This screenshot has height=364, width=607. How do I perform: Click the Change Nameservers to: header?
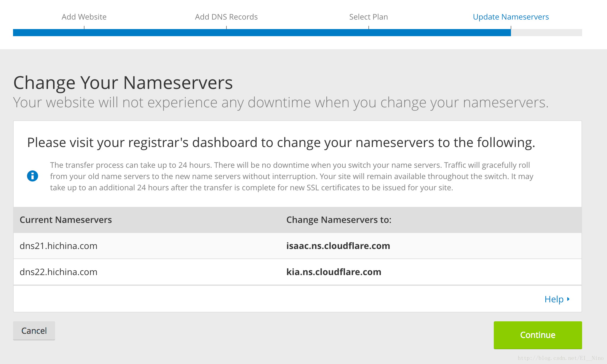(339, 220)
